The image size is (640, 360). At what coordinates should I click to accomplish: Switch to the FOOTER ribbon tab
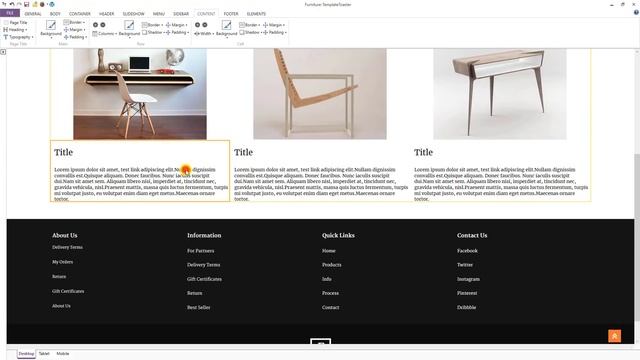[x=231, y=14]
